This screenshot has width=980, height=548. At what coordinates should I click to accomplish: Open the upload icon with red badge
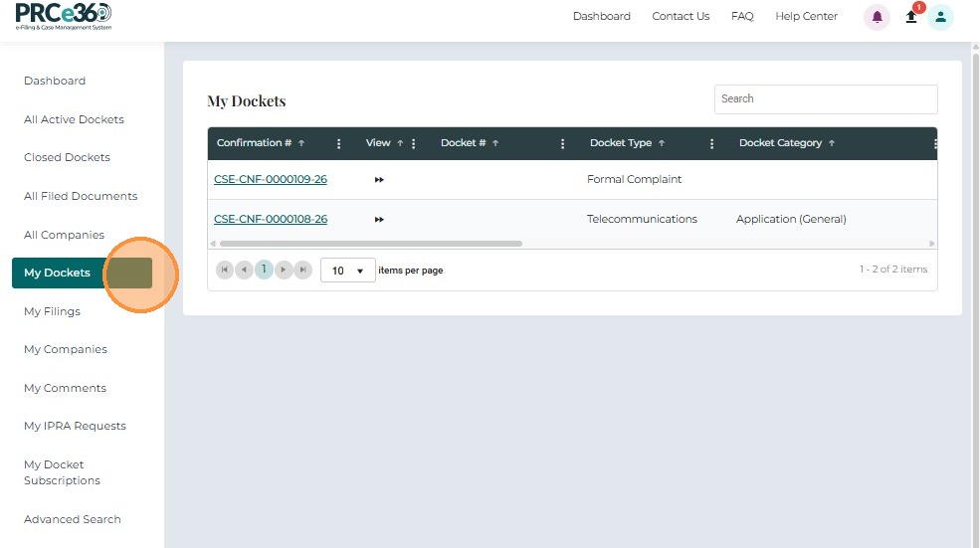coord(911,17)
